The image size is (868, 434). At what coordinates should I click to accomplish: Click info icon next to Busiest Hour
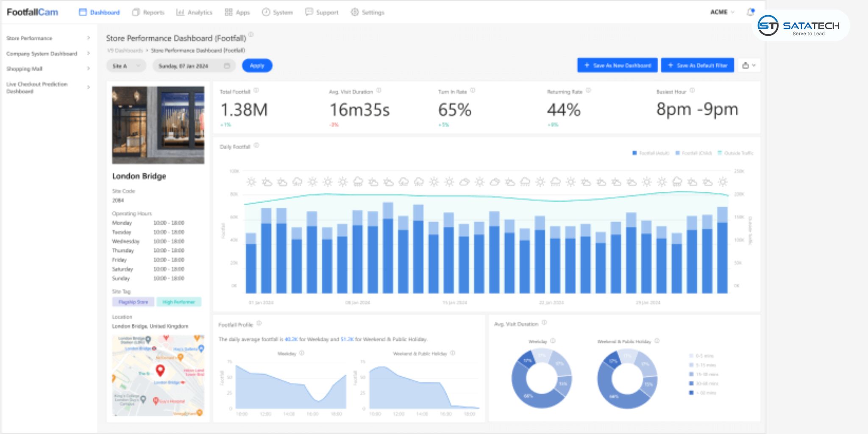point(692,91)
